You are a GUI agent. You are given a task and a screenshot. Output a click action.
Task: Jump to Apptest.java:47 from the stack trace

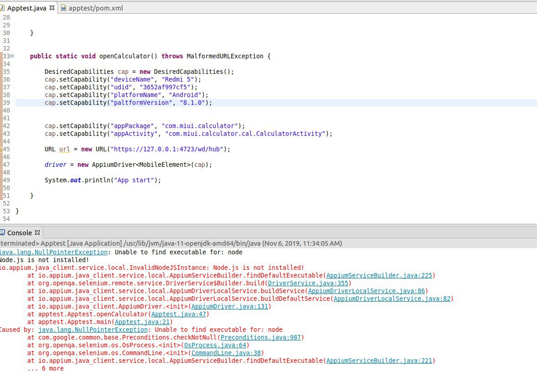pyautogui.click(x=178, y=315)
